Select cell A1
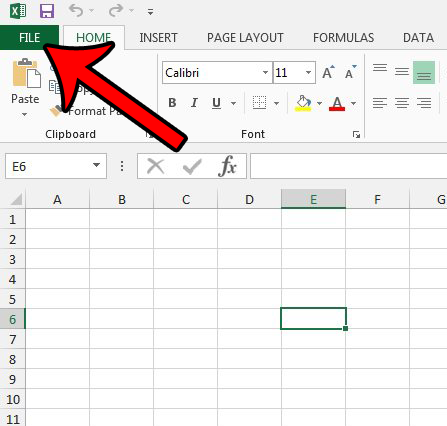447x426 pixels. tap(57, 219)
